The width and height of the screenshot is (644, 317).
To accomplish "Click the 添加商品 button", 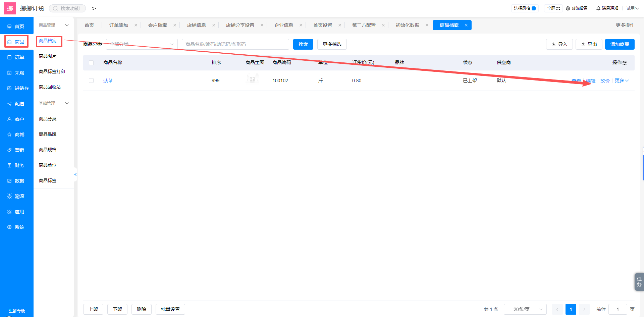I will [x=620, y=44].
